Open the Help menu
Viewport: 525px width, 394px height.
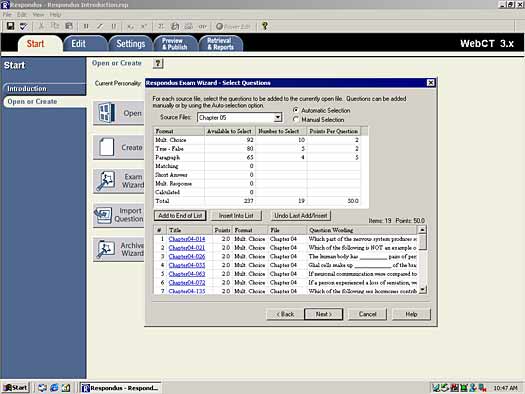[55, 14]
